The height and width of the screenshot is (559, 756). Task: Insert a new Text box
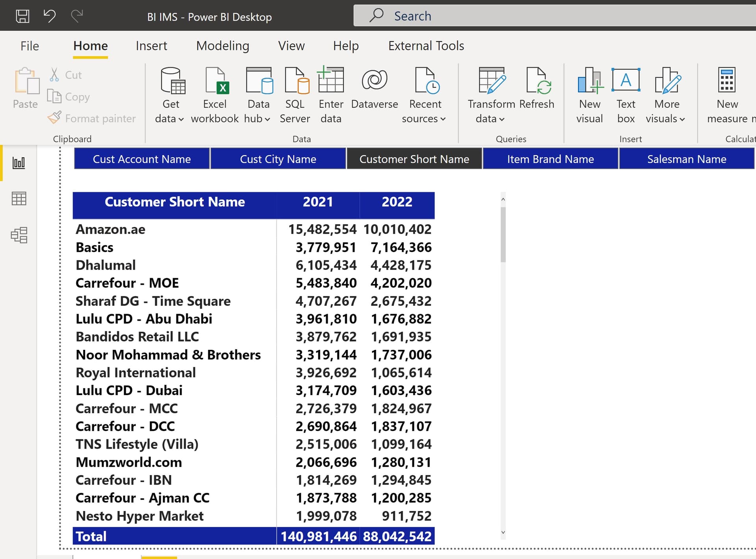pyautogui.click(x=626, y=93)
